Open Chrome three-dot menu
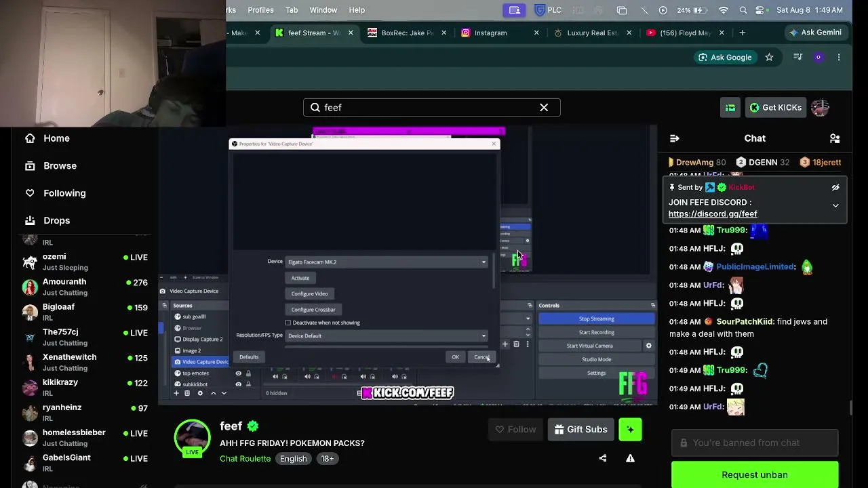 [x=839, y=58]
